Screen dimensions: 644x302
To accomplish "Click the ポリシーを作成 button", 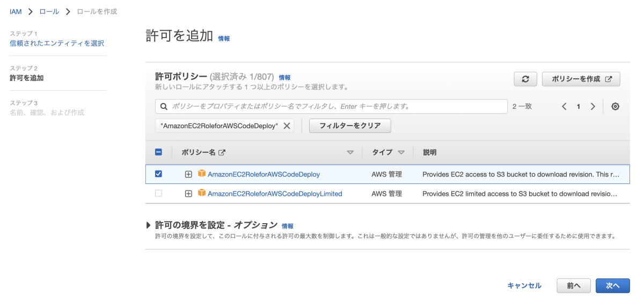I will pos(581,79).
